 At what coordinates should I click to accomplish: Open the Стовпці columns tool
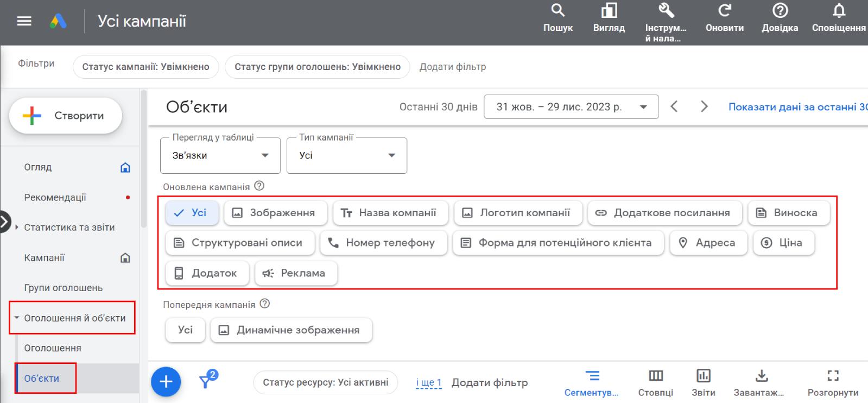pyautogui.click(x=656, y=383)
